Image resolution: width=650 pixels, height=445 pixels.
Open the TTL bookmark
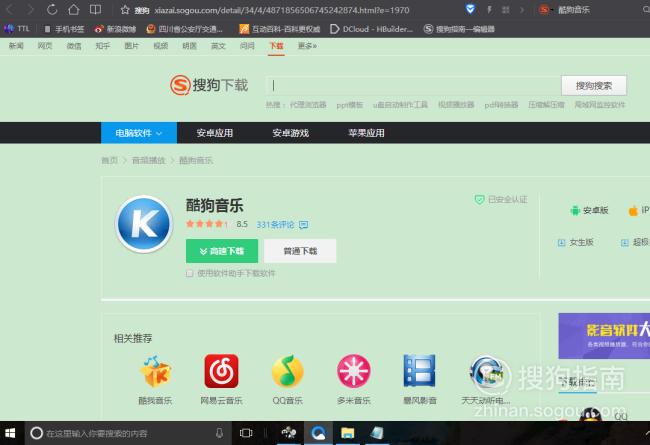pos(17,29)
